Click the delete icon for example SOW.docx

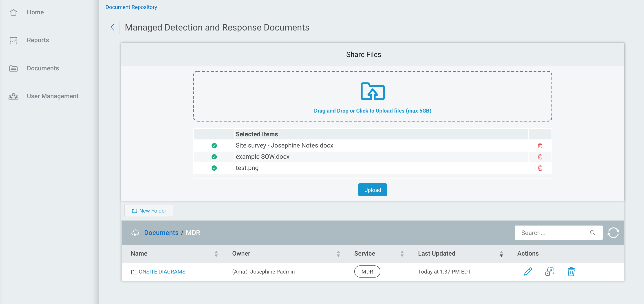tap(540, 156)
